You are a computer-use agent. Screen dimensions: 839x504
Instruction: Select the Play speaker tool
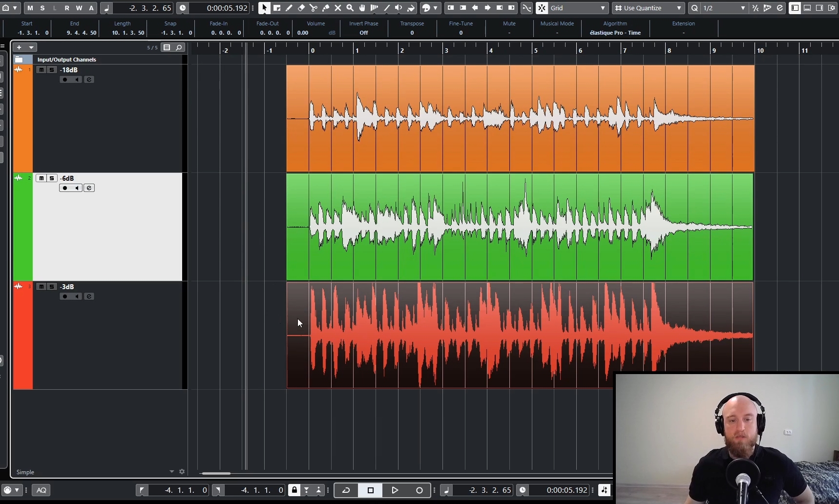tap(399, 8)
